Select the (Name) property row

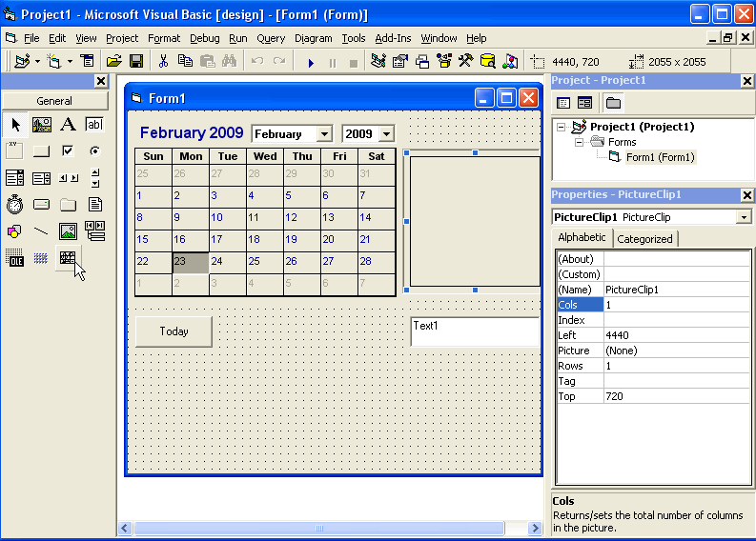click(653, 290)
